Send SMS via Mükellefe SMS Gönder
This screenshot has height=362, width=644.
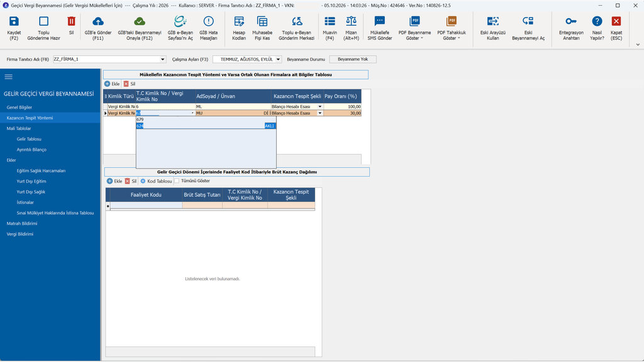click(380, 28)
